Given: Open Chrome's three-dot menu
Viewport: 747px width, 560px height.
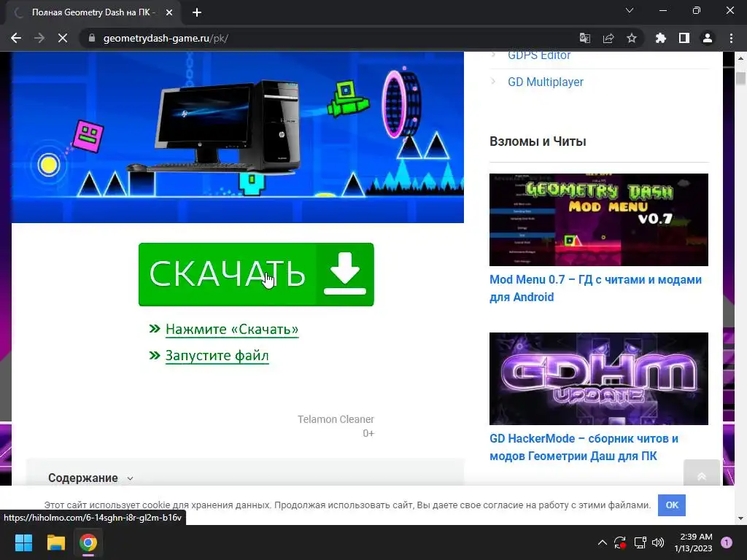Looking at the screenshot, I should 731,38.
